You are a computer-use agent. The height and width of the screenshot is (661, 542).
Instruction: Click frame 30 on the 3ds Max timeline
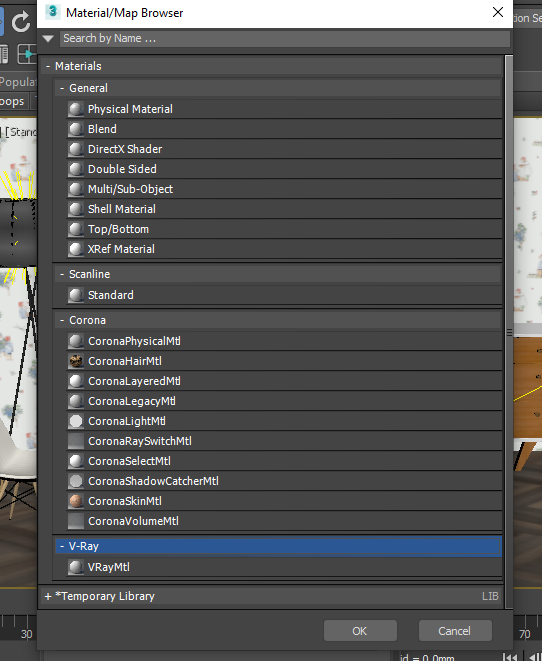(x=27, y=634)
